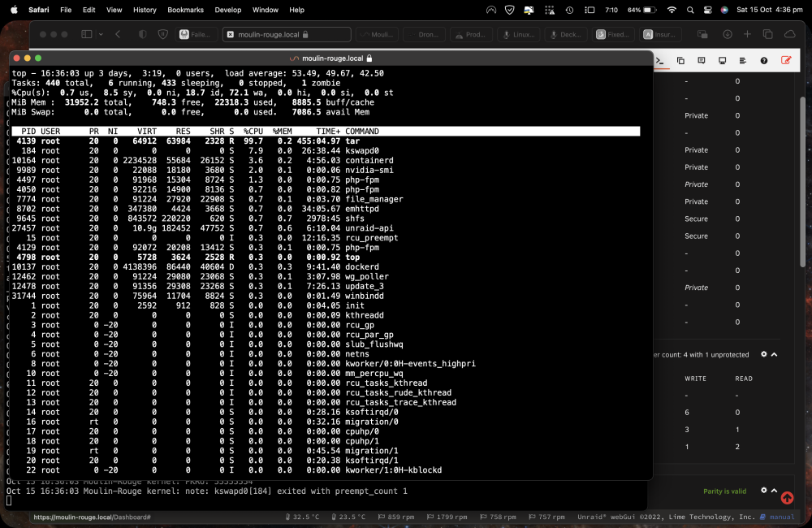Click the red edit pencil icon

[786, 60]
